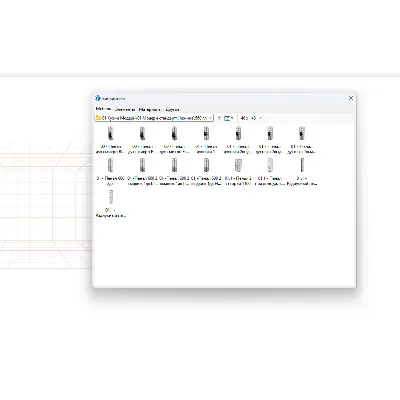Select the sixth light cabinet thumbnail in the second row
The height and width of the screenshot is (400, 400).
point(270,165)
